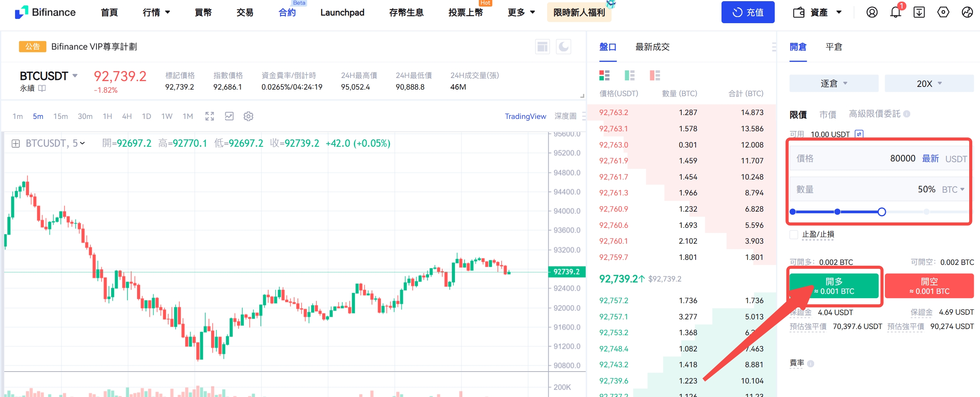980x397 pixels.
Task: Click the calculator layout icon near announcement
Action: 542,47
